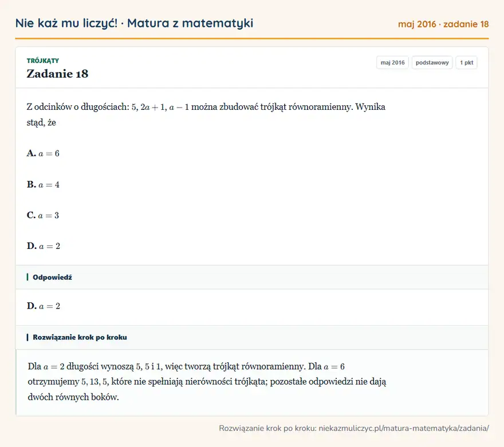Click the TRÓJKĄTY category label
The height and width of the screenshot is (447, 504).
[x=43, y=61]
